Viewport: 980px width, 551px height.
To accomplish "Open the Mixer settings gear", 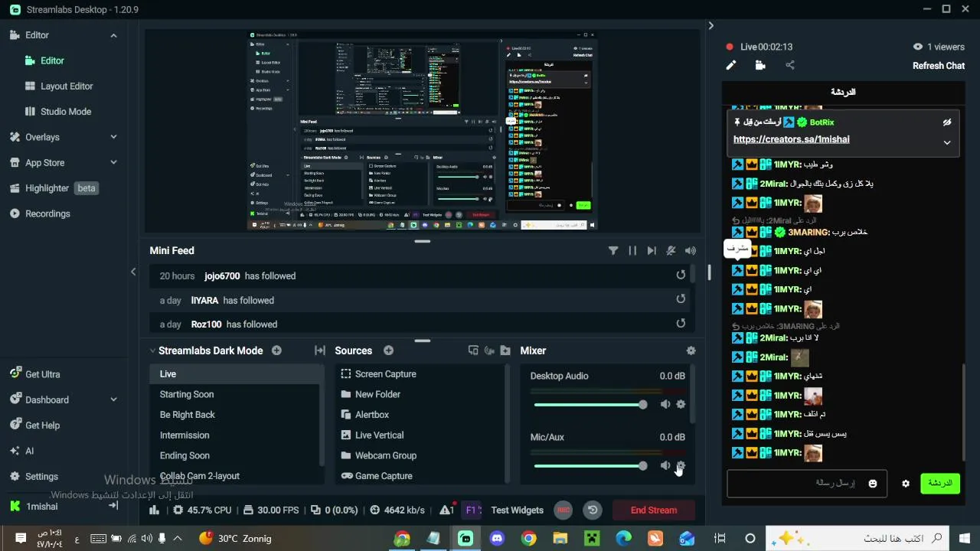I will click(x=691, y=350).
